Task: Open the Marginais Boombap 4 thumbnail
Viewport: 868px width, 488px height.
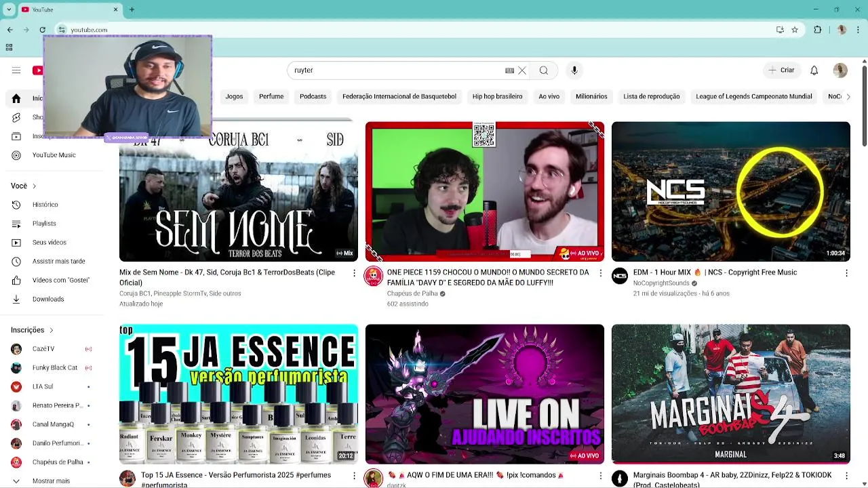Action: 731,394
